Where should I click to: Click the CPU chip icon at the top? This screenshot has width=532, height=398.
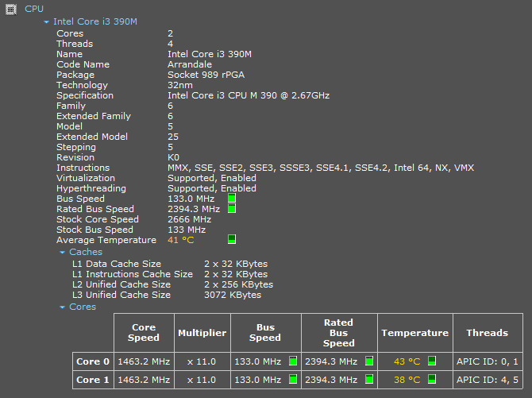click(11, 9)
